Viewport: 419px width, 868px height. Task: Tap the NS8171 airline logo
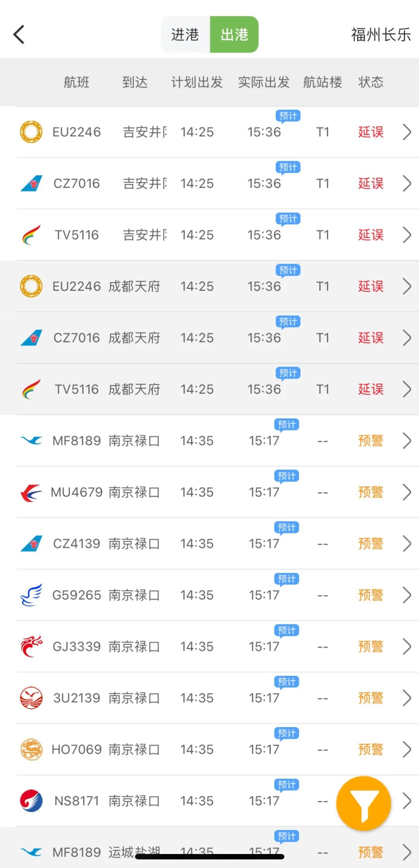pyautogui.click(x=31, y=801)
